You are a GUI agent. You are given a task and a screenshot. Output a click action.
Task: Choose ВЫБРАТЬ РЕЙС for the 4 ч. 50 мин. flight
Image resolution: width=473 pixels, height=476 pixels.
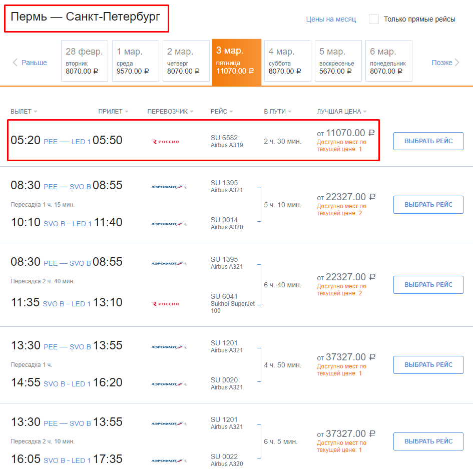click(x=428, y=365)
